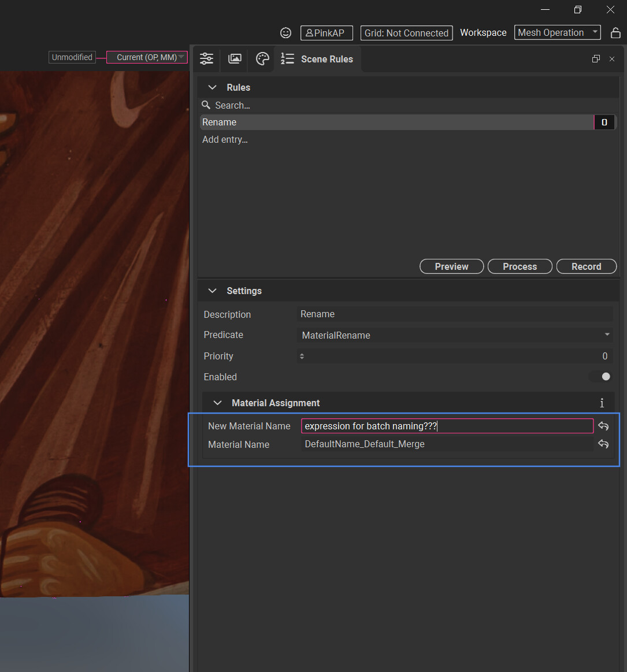Screen dimensions: 627x672
Task: Select the Rename rule entry
Action: (396, 122)
